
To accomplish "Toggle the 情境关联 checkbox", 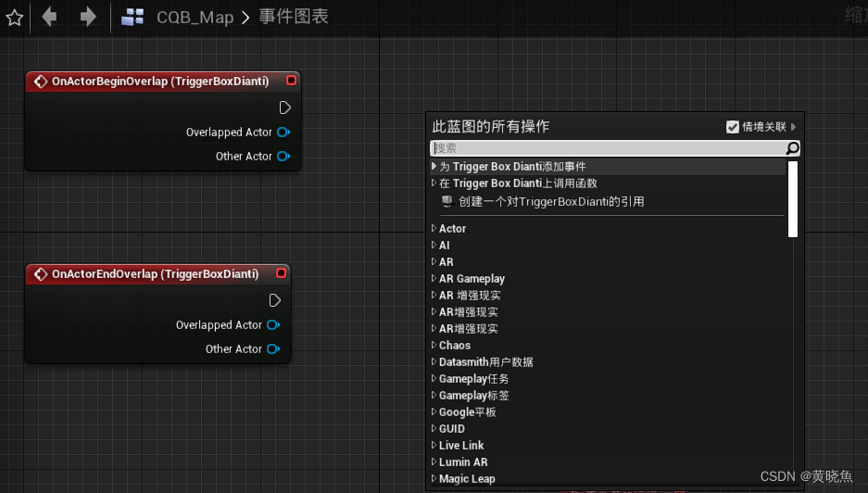I will pyautogui.click(x=733, y=127).
